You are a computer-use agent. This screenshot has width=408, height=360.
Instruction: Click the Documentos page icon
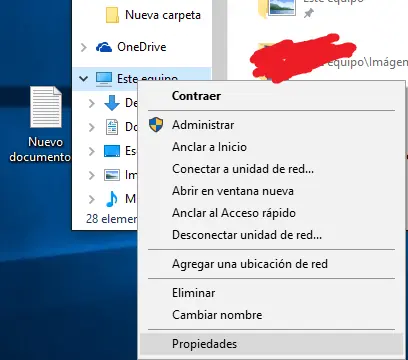pos(112,127)
